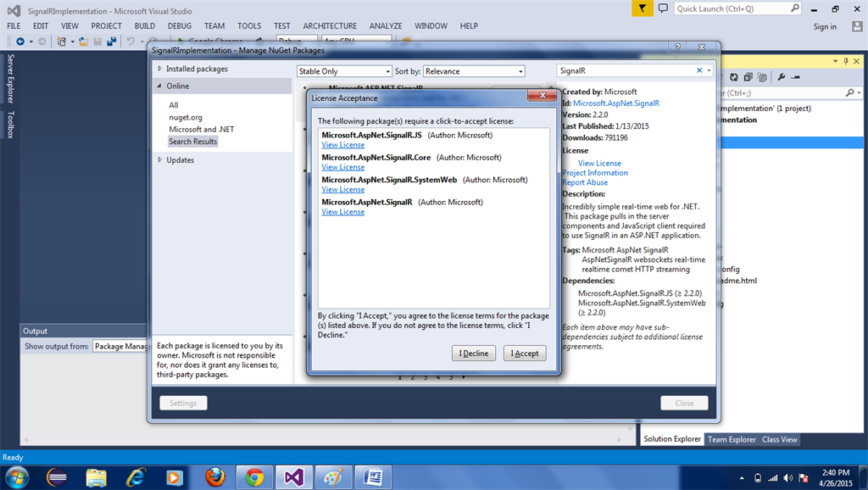This screenshot has width=868, height=490.
Task: Open Microsoft Word from the taskbar
Action: pos(373,477)
